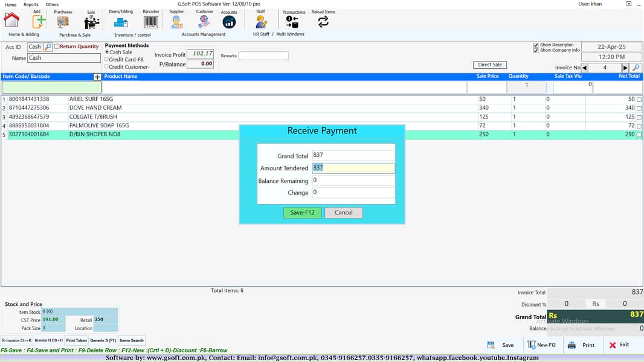Switch to R-Invoice Ctr+R tab

16,340
